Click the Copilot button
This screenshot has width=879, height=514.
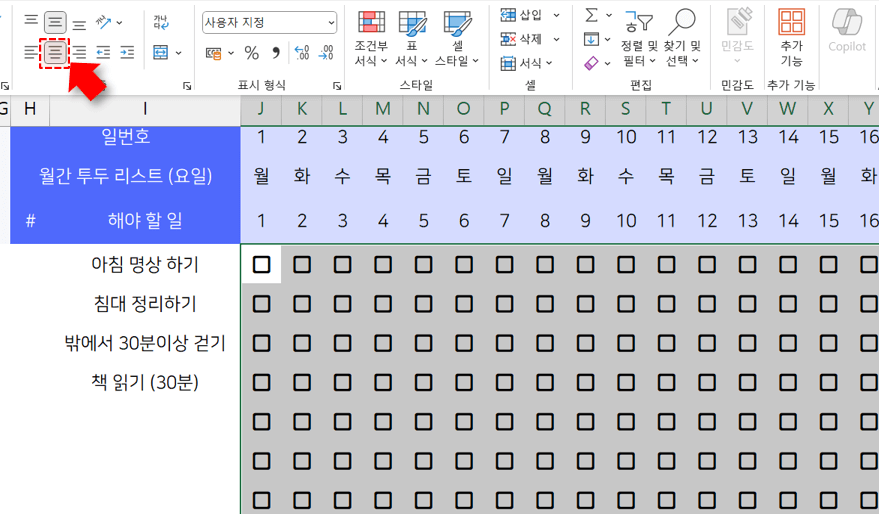click(847, 31)
